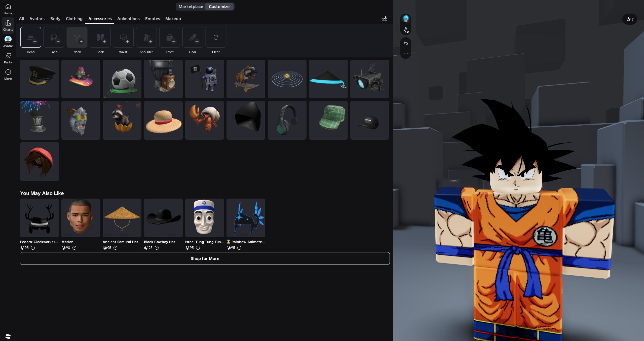The image size is (644, 341).
Task: Equip the red beanie with brown hair
Action: tap(40, 162)
